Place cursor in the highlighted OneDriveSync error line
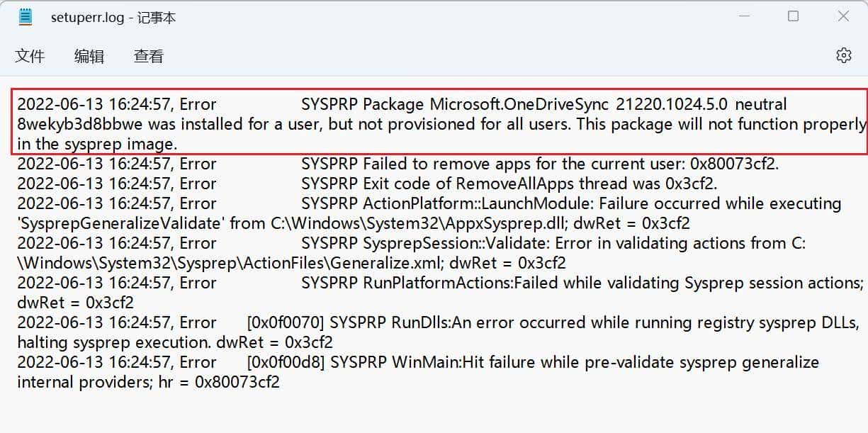The width and height of the screenshot is (868, 433). (425, 124)
